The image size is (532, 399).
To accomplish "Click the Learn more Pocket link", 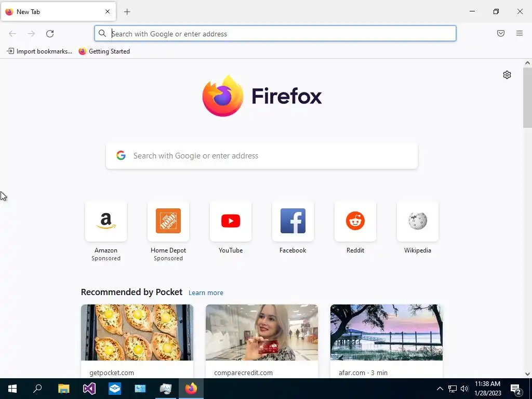I will tap(206, 292).
